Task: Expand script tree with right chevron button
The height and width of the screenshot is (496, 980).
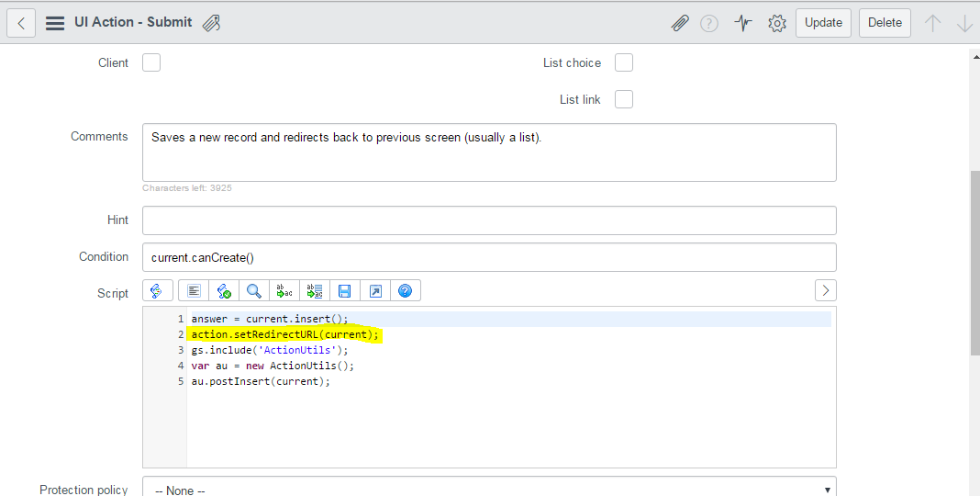Action: [x=826, y=290]
